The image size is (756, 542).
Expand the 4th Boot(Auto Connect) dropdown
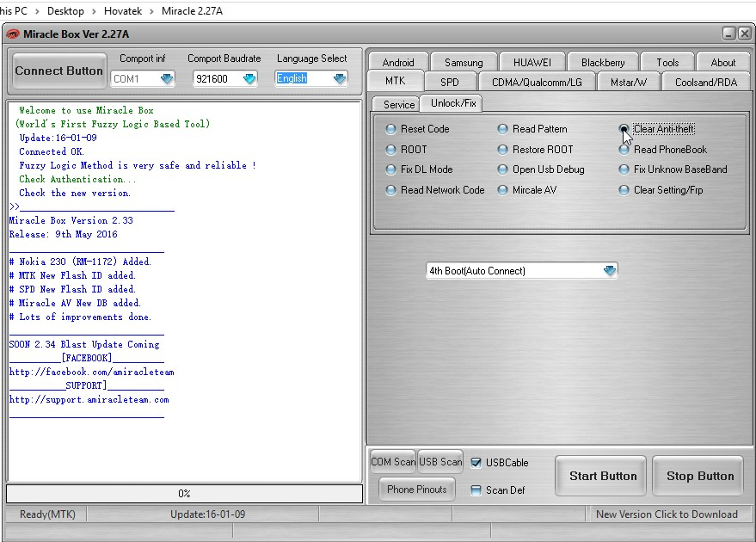click(610, 270)
